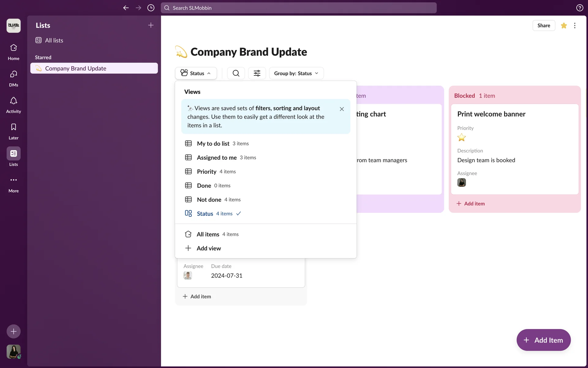Open the filter and sort settings icon

pyautogui.click(x=257, y=73)
